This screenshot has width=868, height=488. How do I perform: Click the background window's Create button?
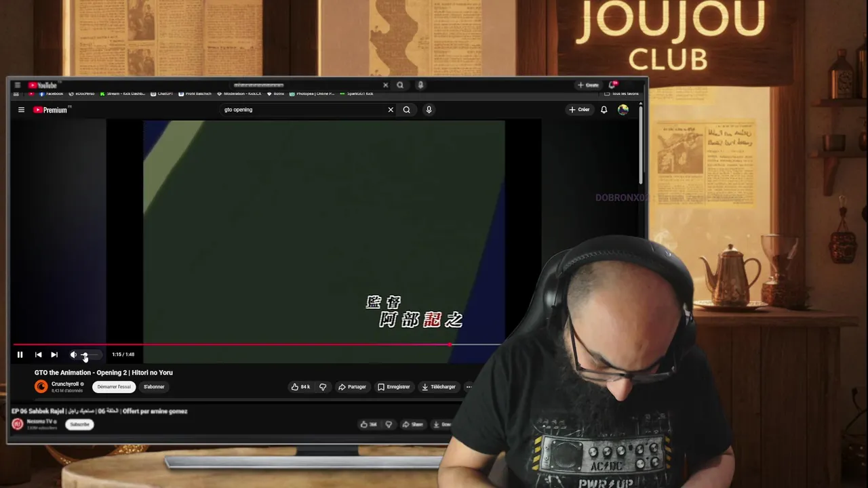click(x=589, y=85)
